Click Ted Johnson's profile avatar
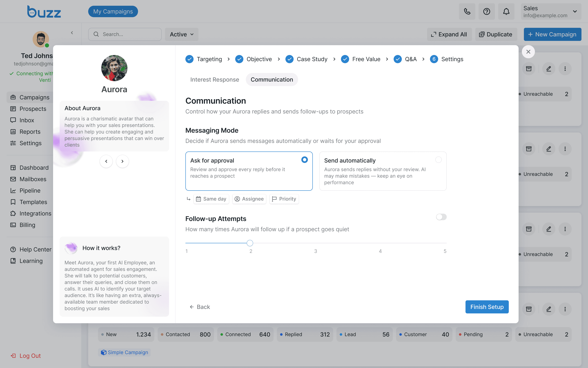 click(41, 39)
